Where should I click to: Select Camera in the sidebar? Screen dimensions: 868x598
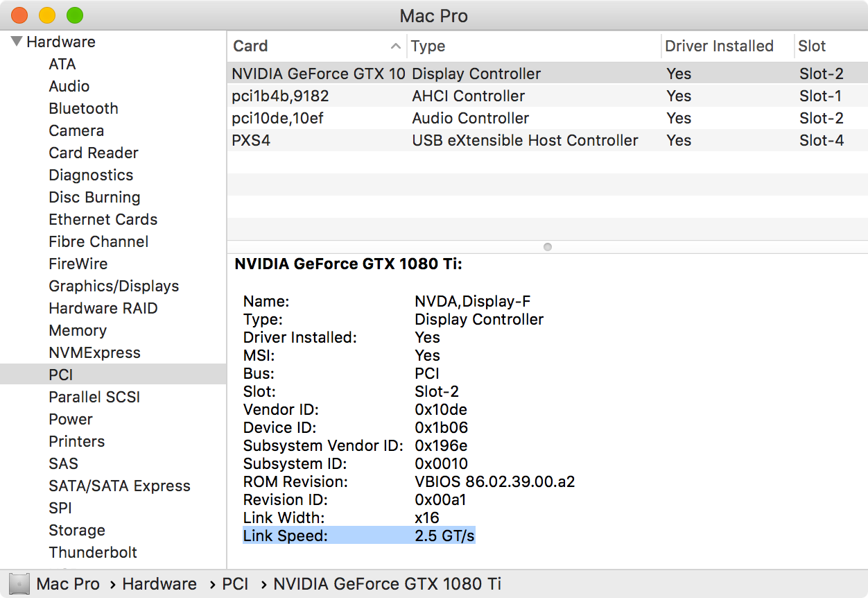click(76, 130)
